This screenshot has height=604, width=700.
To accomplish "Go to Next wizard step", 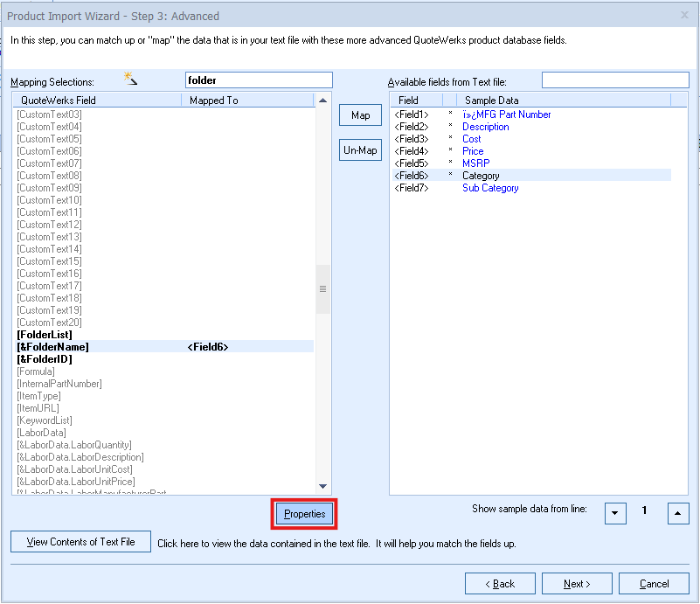I will coord(577,584).
